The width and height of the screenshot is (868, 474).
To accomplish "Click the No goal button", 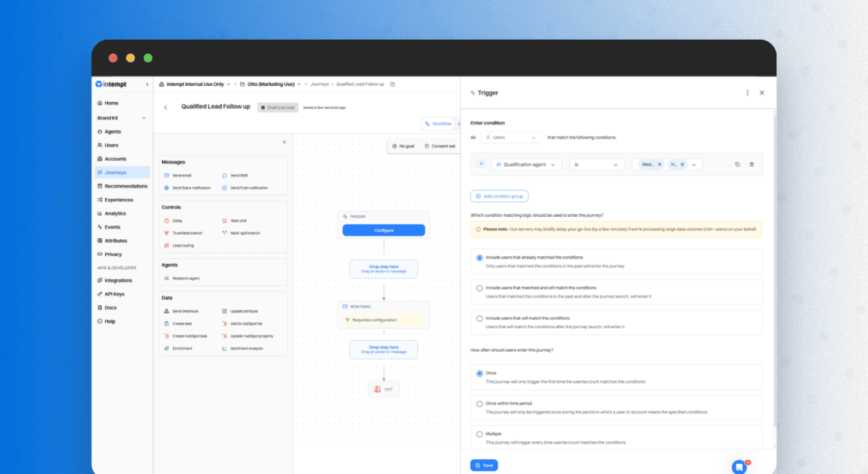I will coord(403,146).
